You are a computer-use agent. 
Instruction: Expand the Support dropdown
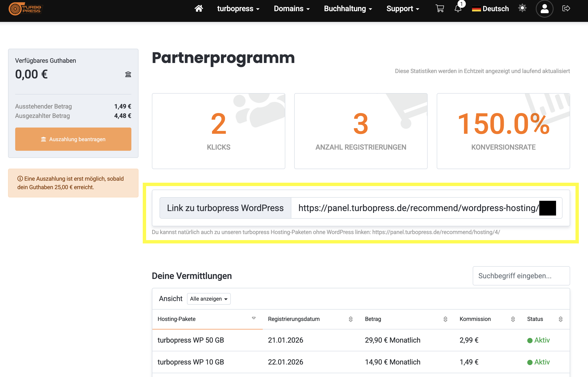(x=403, y=9)
